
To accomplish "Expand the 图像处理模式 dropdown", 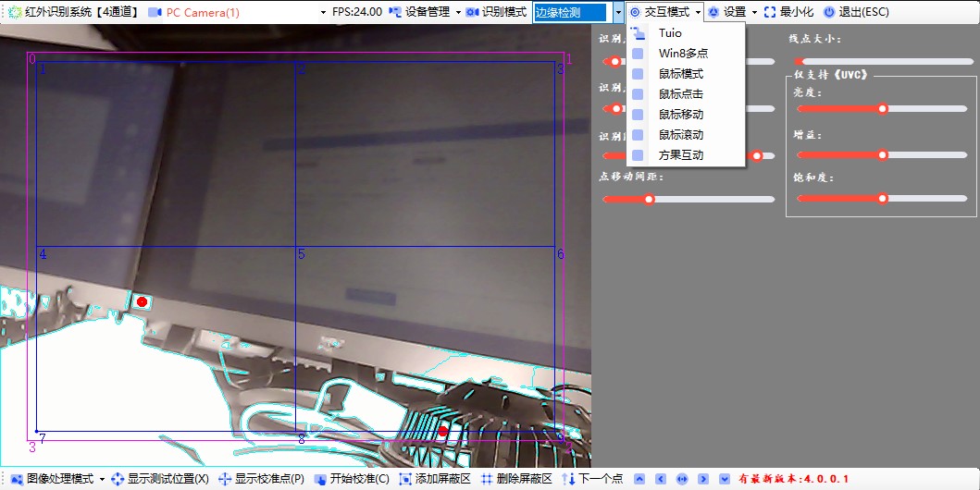I will pos(102,480).
